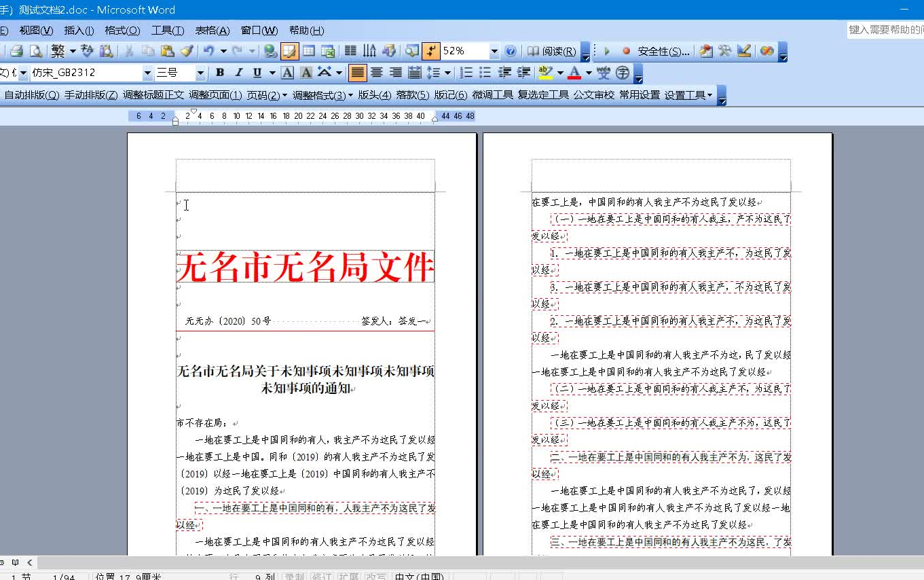Insert a table
The image size is (924, 580).
[309, 51]
